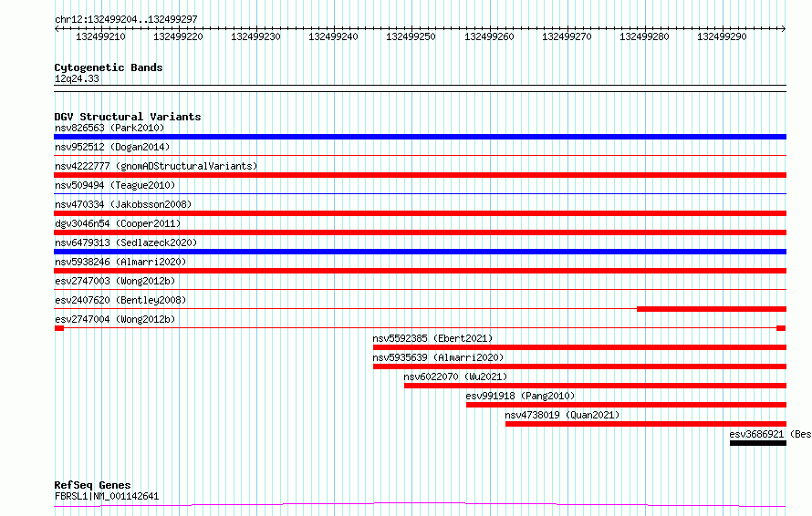Click esv2407620 (Bentley2008) label
This screenshot has width=812, height=516.
(120, 300)
